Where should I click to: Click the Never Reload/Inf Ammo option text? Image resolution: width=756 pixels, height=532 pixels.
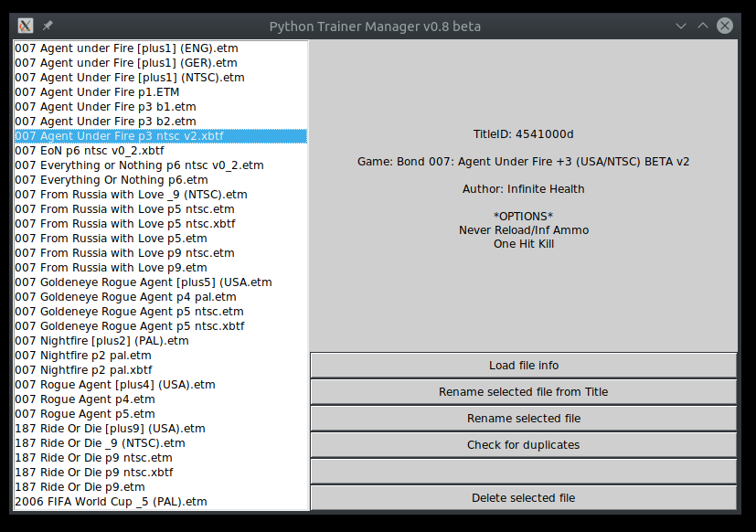524,230
